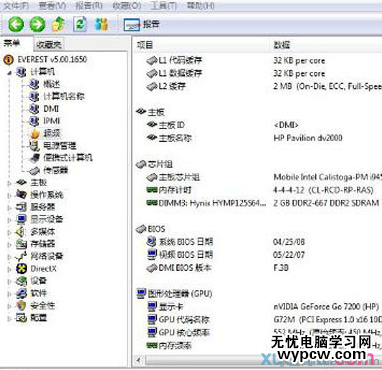Select 概述 under 计算机
The height and width of the screenshot is (370, 382).
click(51, 84)
